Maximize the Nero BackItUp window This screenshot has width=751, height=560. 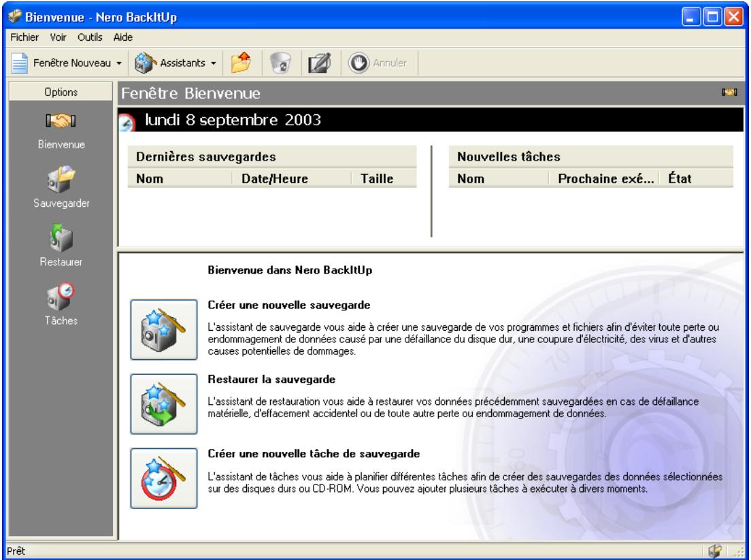coord(712,17)
